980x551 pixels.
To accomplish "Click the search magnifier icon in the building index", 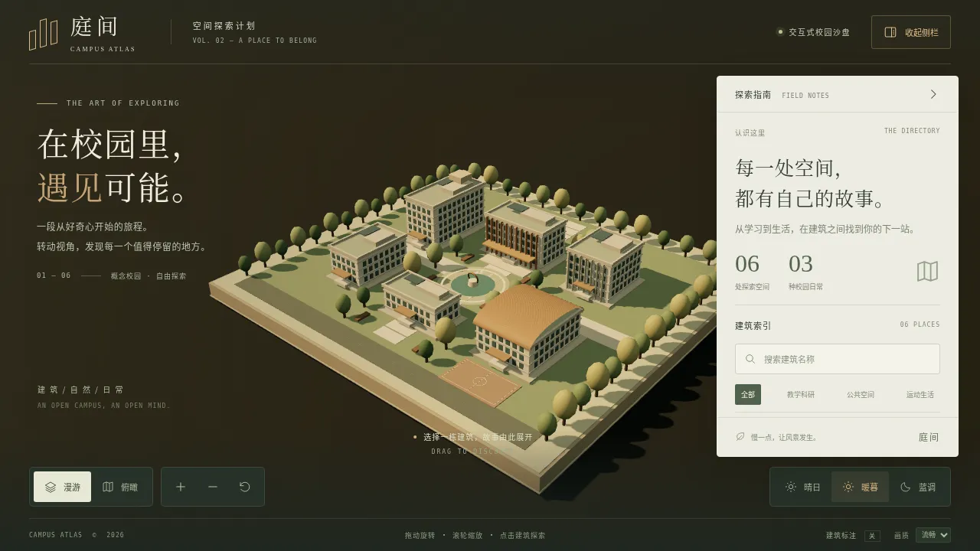I will pos(750,359).
